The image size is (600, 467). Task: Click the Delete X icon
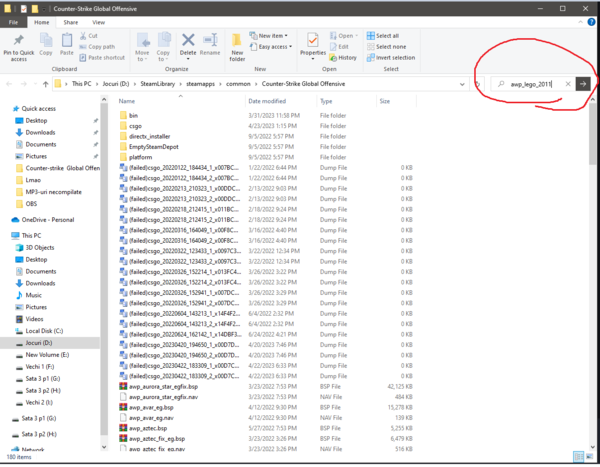pos(188,40)
